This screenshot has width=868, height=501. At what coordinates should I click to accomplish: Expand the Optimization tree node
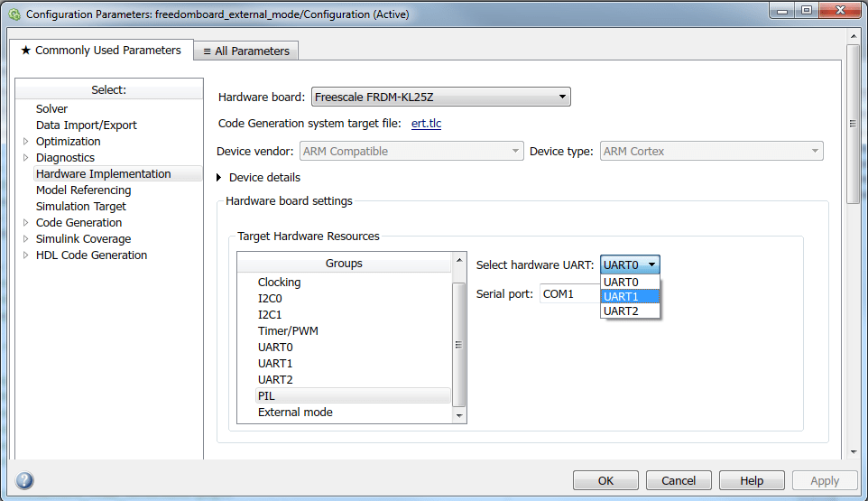pos(25,142)
